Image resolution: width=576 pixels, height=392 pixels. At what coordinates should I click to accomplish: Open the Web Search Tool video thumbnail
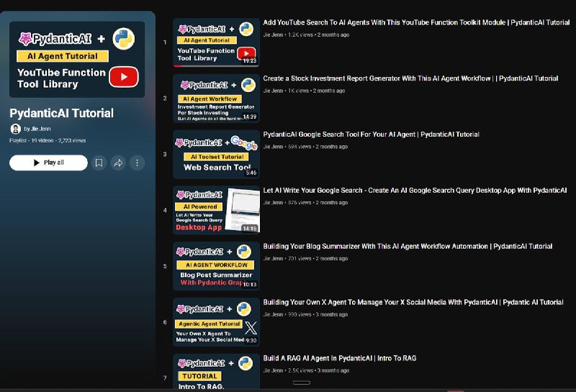point(217,155)
